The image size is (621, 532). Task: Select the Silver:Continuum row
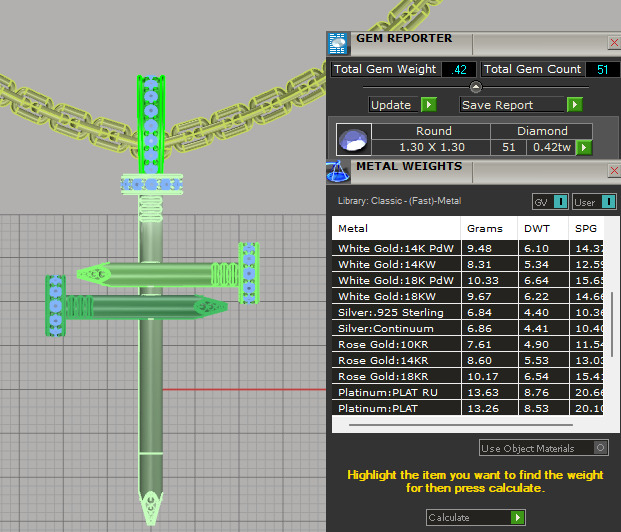[x=468, y=328]
